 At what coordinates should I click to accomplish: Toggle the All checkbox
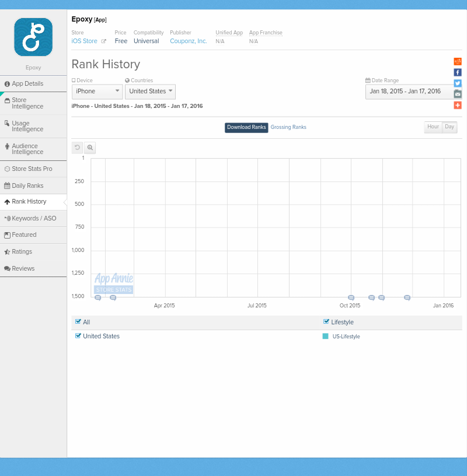coord(78,322)
